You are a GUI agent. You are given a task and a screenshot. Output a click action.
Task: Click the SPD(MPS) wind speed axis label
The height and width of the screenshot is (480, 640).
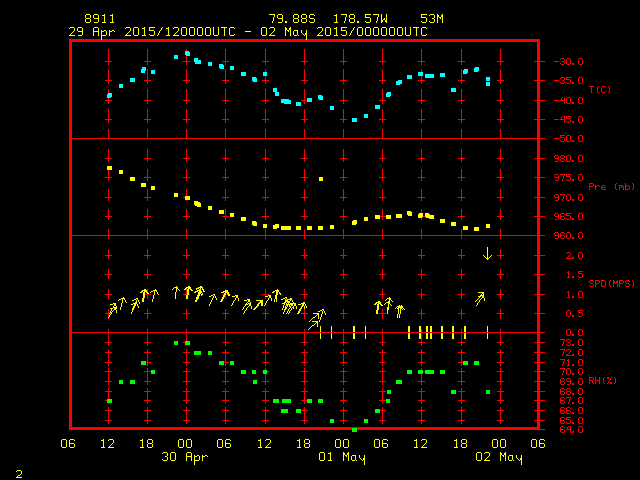tap(611, 283)
